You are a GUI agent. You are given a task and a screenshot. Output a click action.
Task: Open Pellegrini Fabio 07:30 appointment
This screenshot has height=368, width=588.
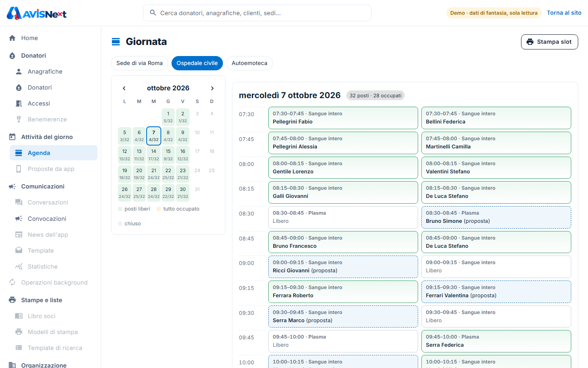[x=343, y=118]
